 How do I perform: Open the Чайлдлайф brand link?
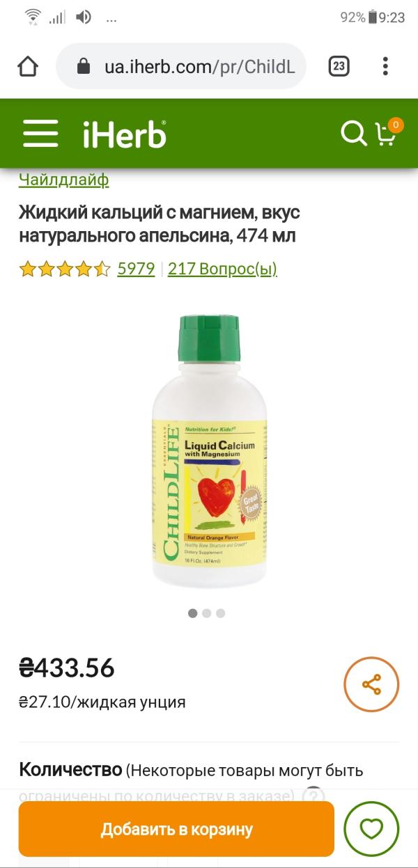pos(64,180)
